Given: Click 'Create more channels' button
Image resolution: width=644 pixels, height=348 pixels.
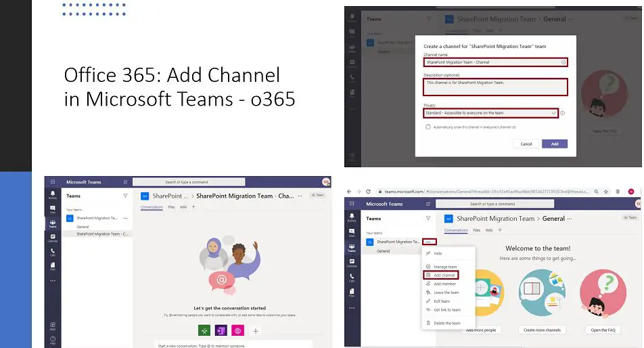Looking at the screenshot, I should point(542,330).
